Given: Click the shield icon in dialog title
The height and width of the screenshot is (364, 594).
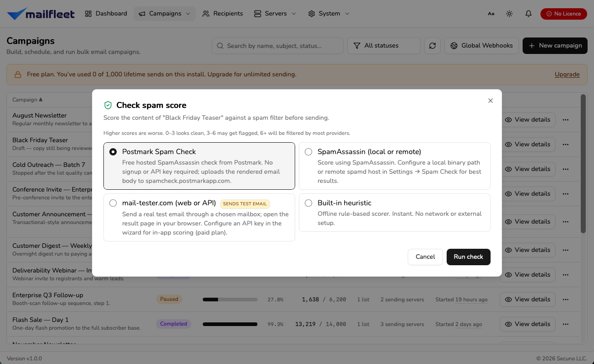Looking at the screenshot, I should point(108,105).
